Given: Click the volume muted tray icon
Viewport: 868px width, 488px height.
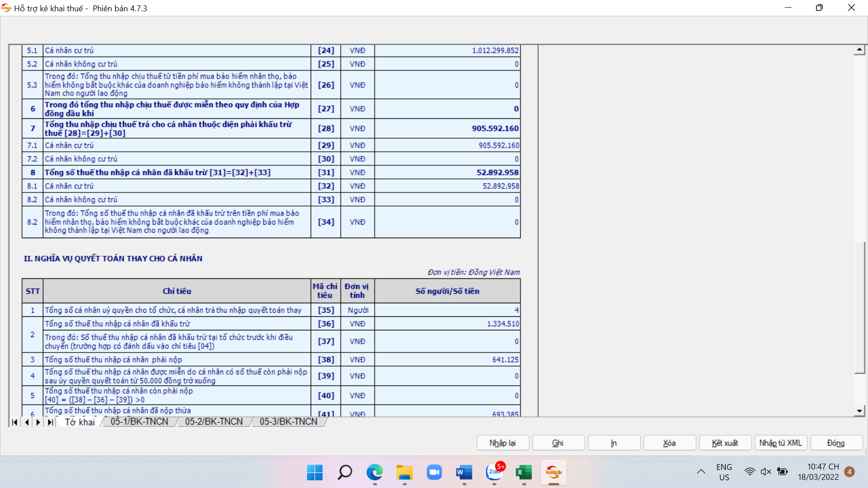Looking at the screenshot, I should click(765, 472).
